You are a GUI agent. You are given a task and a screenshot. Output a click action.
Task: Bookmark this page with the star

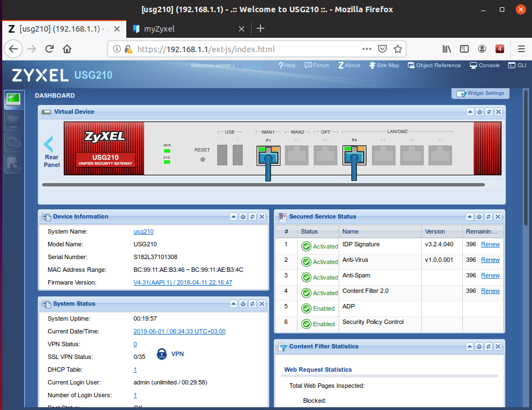click(x=398, y=49)
